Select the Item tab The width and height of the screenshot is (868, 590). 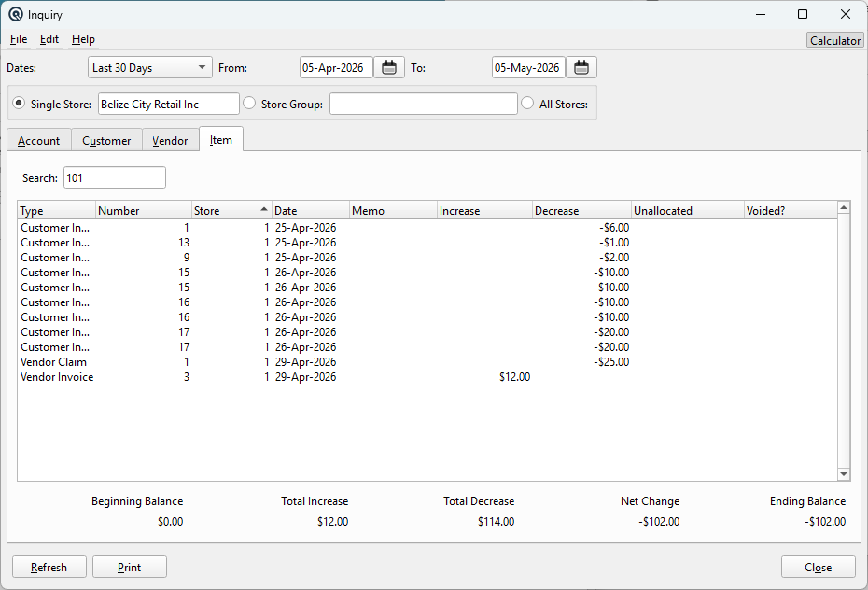(221, 140)
